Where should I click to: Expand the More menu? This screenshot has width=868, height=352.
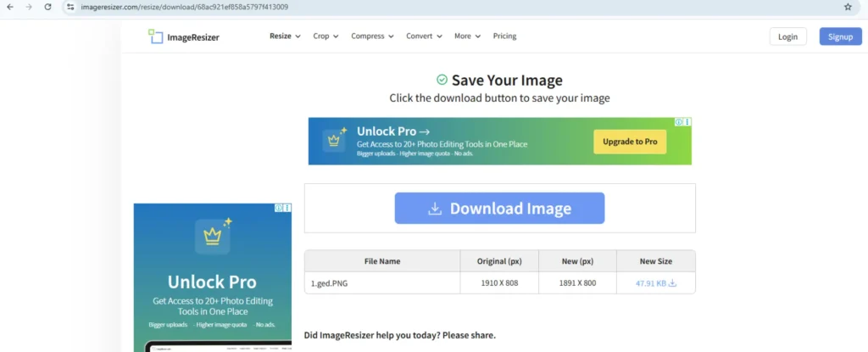point(468,36)
